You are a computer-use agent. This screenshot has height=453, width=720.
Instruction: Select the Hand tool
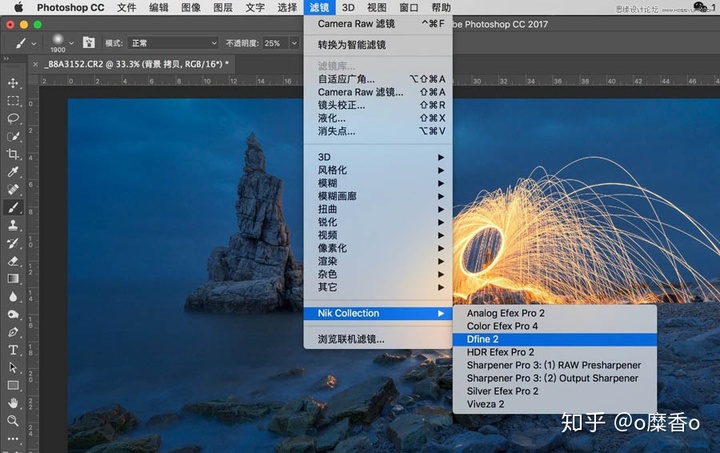(13, 403)
